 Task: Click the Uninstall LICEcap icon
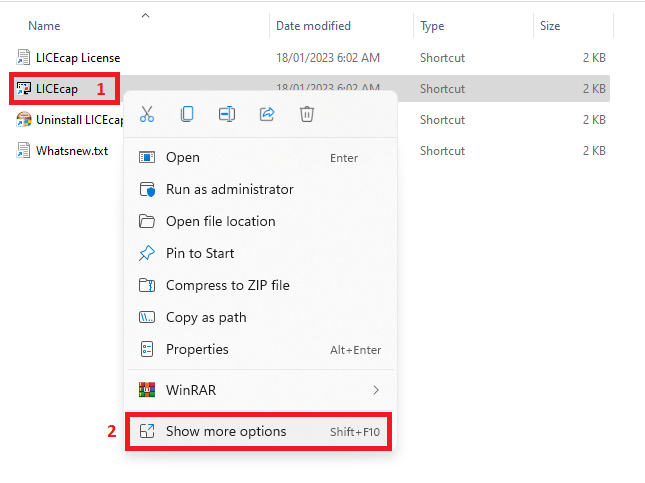pyautogui.click(x=23, y=119)
